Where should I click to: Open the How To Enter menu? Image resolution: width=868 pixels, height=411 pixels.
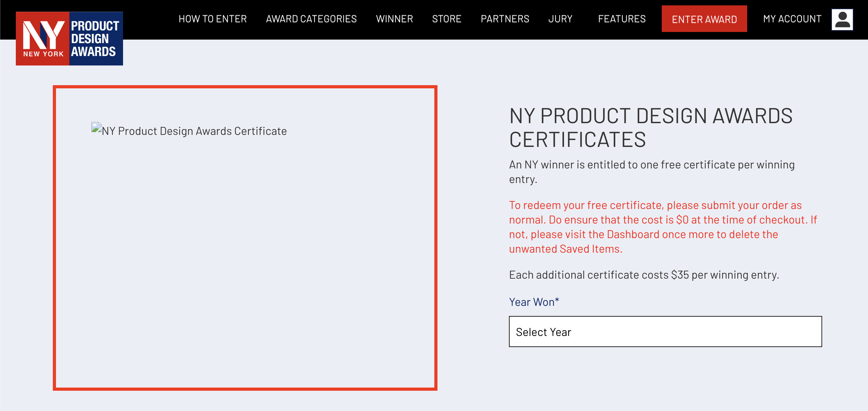pyautogui.click(x=213, y=19)
